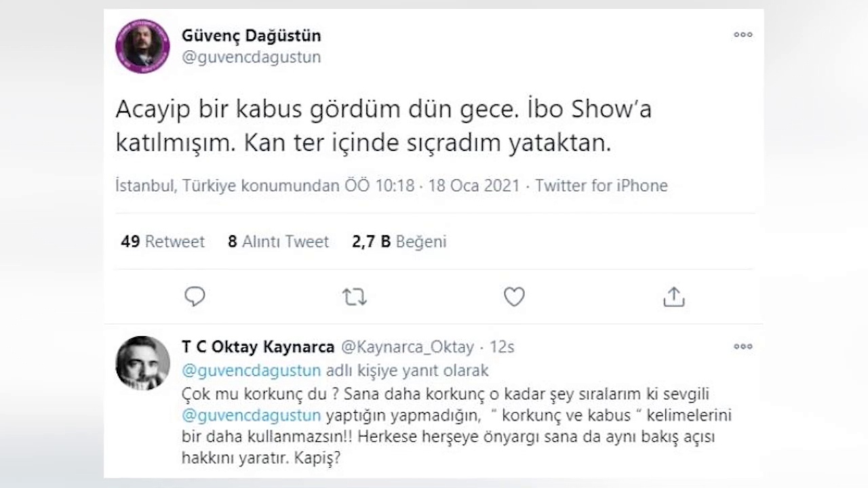Open Güvenç Dağüstün's tweet options menu
The image size is (868, 488).
pyautogui.click(x=743, y=35)
